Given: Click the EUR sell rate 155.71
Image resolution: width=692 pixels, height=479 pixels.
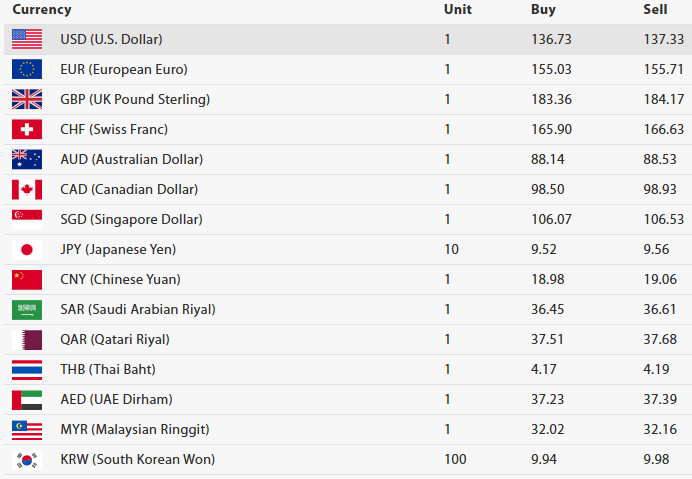Looking at the screenshot, I should (664, 69).
